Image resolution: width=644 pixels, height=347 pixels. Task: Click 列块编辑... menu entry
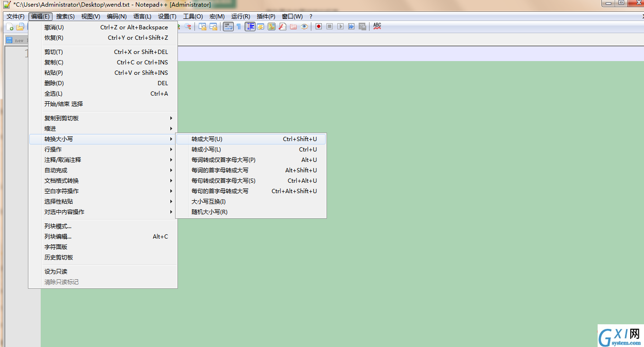103,237
